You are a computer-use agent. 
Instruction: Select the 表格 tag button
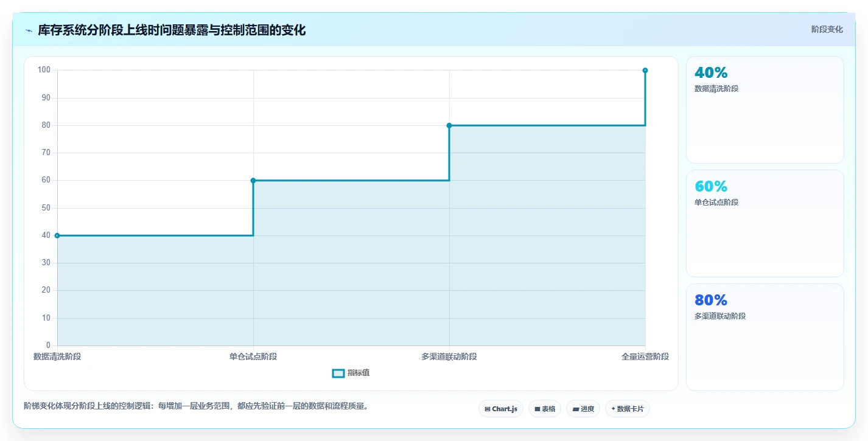(545, 409)
